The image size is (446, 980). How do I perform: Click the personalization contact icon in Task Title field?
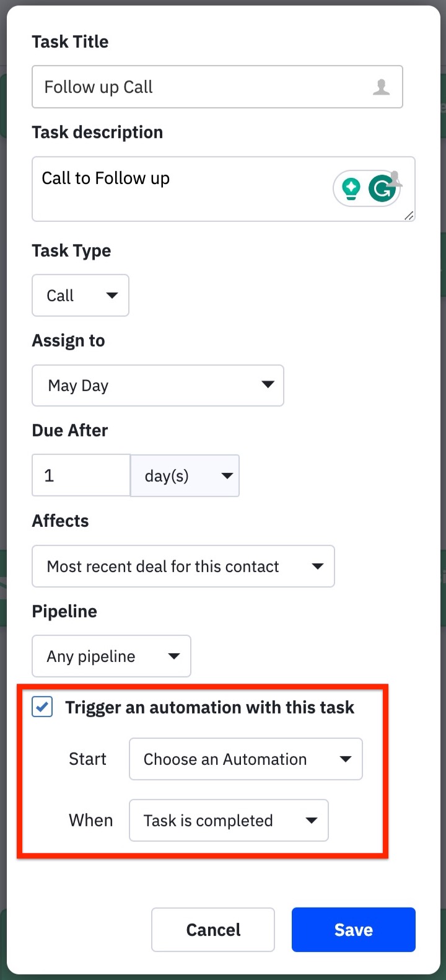pyautogui.click(x=383, y=86)
